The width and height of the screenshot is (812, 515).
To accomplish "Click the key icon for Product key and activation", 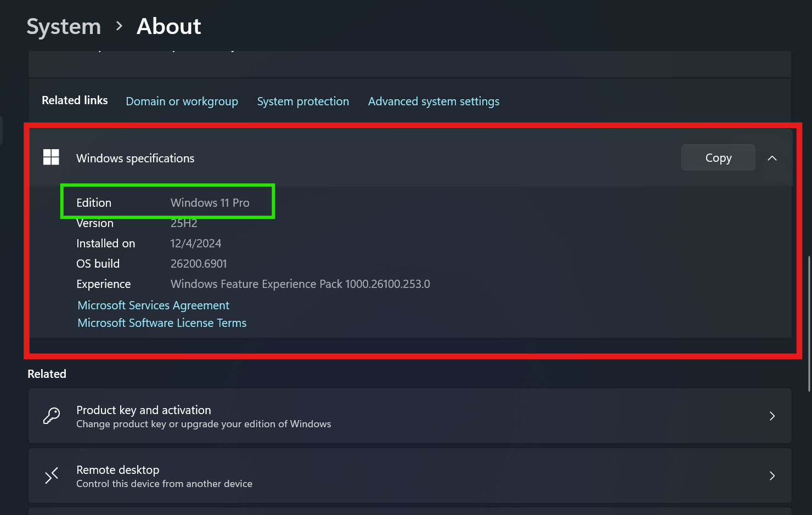I will 52,416.
